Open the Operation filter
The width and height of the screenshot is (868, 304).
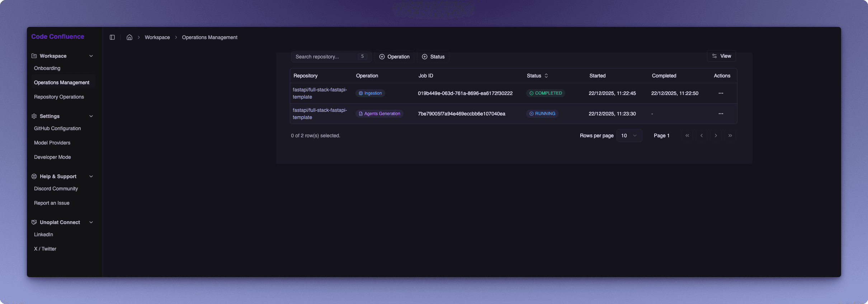[394, 57]
